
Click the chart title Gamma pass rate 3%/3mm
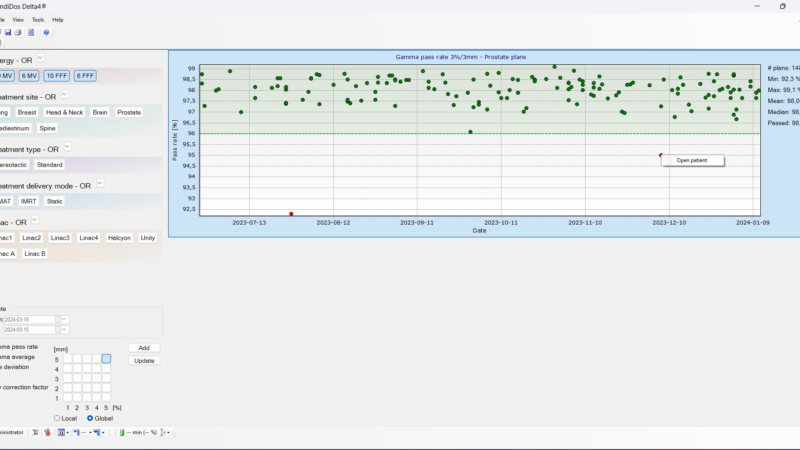coord(460,57)
